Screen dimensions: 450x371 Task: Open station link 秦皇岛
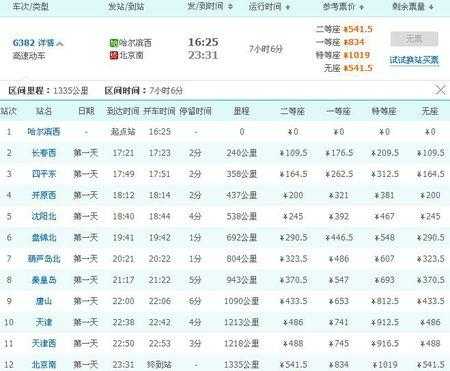tap(44, 280)
